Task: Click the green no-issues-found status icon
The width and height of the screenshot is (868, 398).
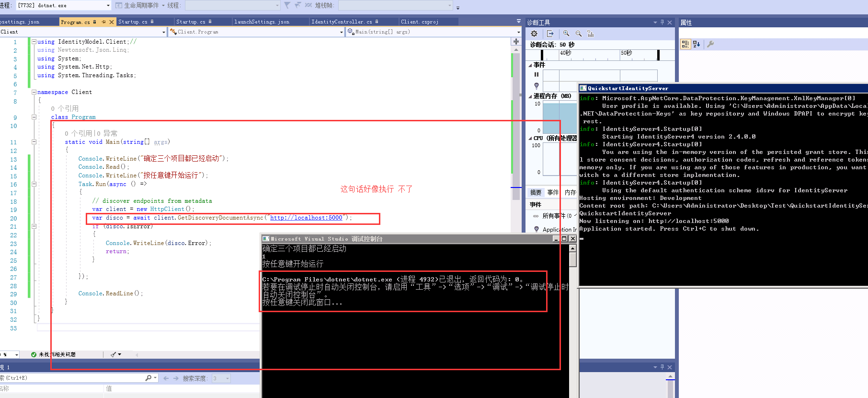Action: (x=34, y=354)
